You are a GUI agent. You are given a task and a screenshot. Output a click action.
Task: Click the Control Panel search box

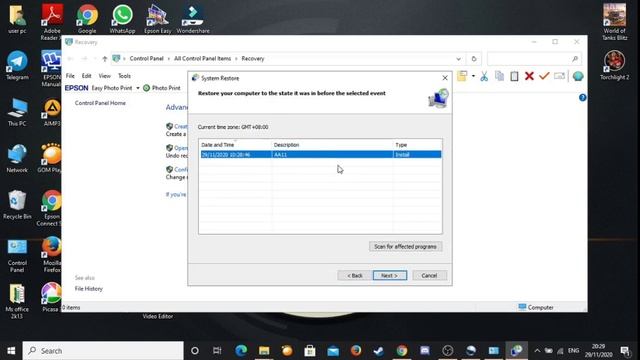click(x=534, y=59)
